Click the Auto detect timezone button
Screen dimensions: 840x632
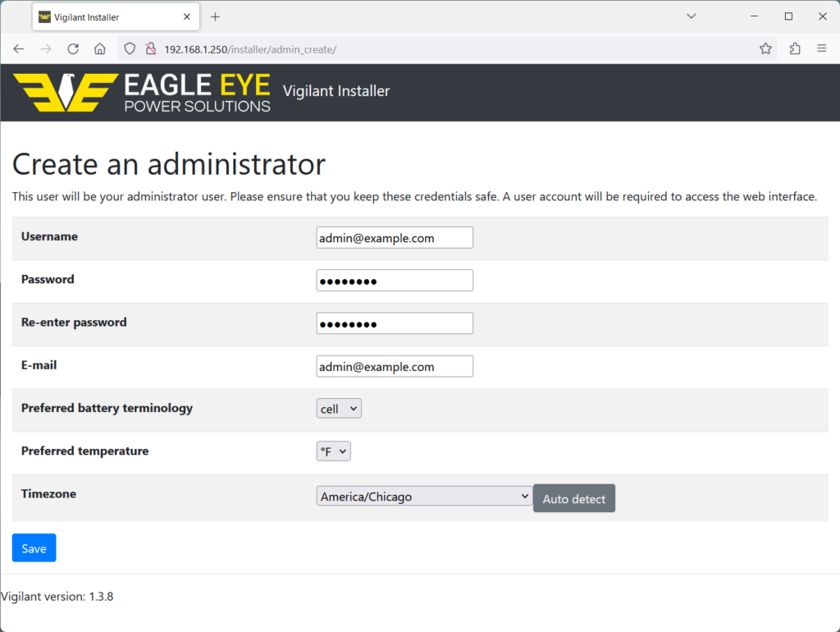click(573, 498)
